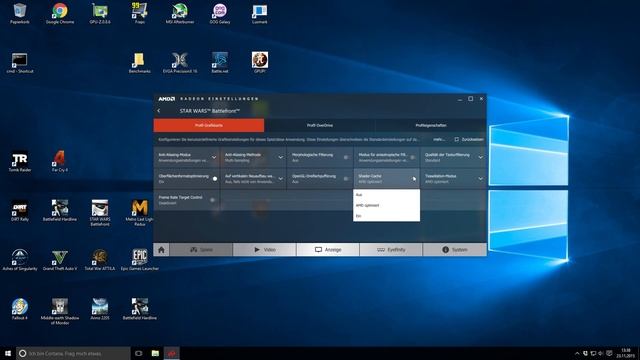Select the Ashes of Singularity desktop icon
The height and width of the screenshot is (360, 640).
pos(20,260)
